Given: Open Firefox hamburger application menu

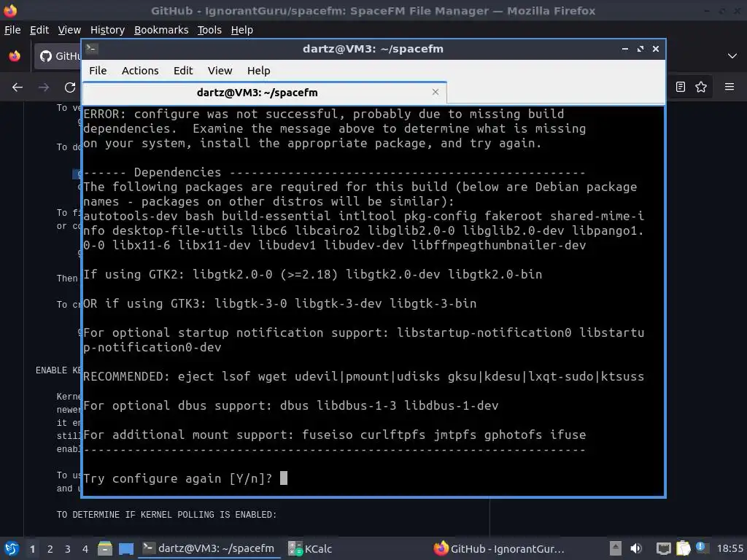Looking at the screenshot, I should pos(729,87).
